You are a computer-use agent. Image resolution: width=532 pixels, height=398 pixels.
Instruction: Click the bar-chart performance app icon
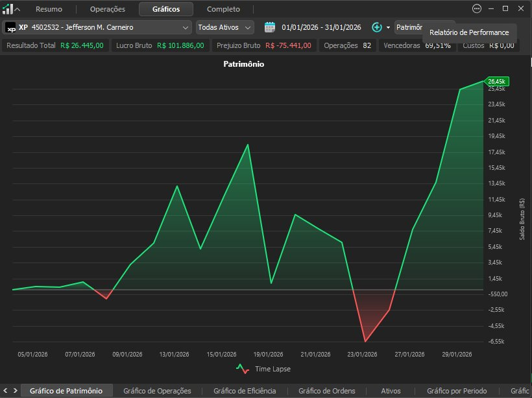(8, 9)
